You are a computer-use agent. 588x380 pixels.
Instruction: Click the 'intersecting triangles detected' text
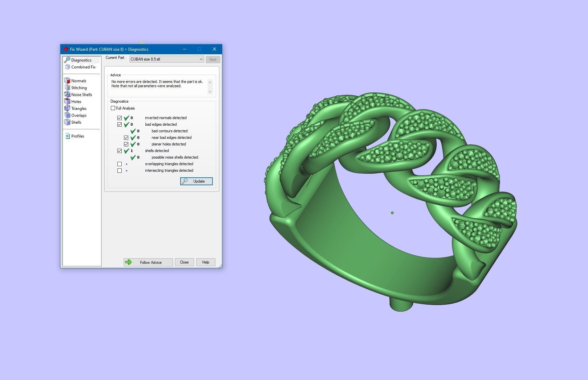point(169,170)
